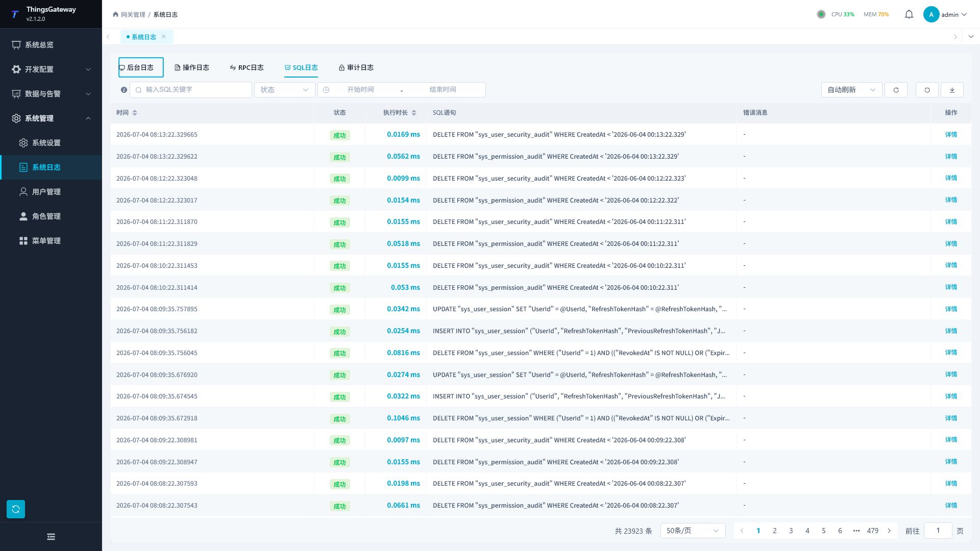Switch to RPC日志 tab
The image size is (980, 551).
[247, 67]
